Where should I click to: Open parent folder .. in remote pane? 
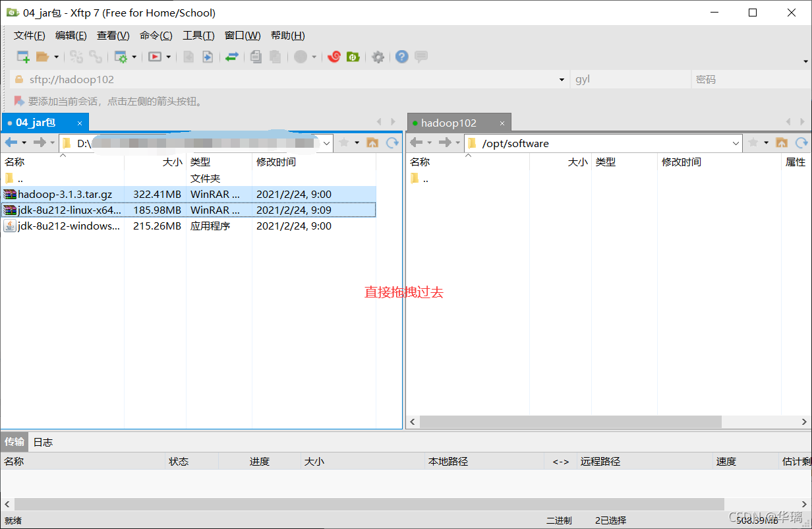pyautogui.click(x=419, y=178)
